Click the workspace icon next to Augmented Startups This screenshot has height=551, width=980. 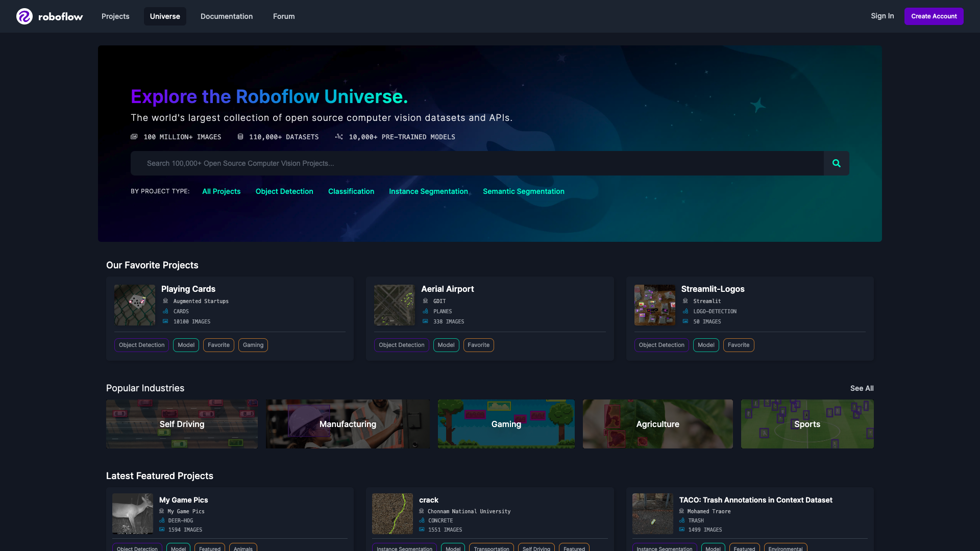click(x=165, y=301)
